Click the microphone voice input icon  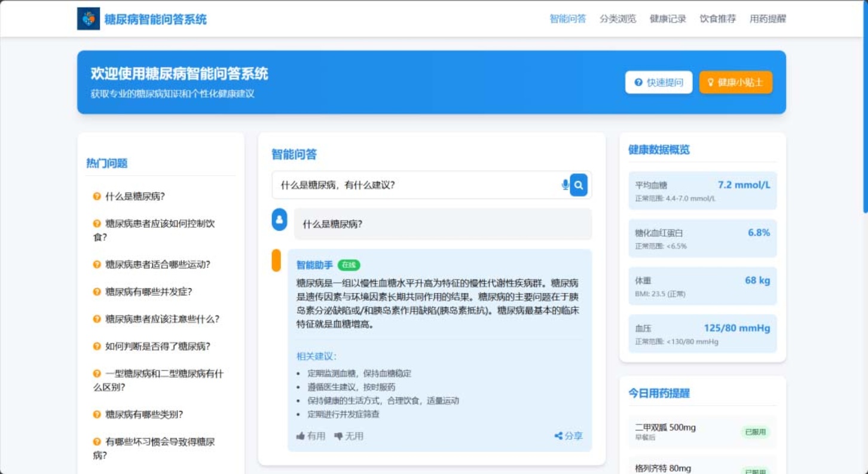pos(565,185)
